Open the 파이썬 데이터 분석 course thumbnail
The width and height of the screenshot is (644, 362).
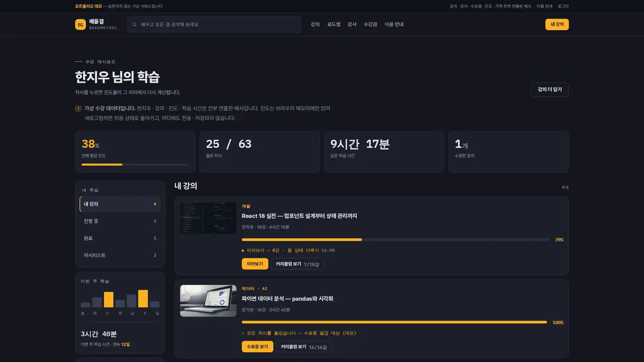click(208, 301)
